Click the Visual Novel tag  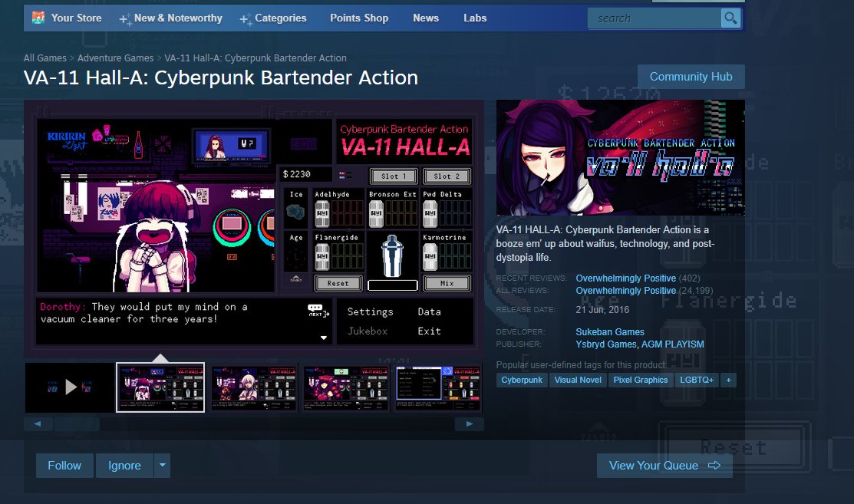(x=578, y=380)
